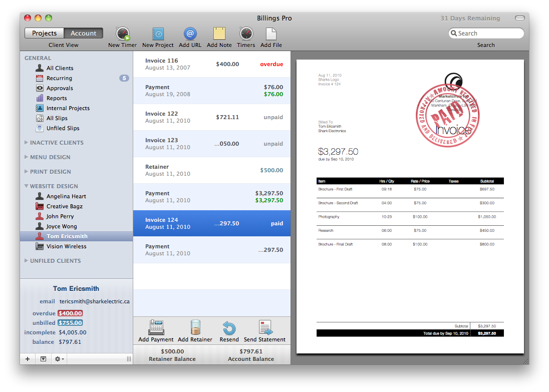Click the balance $797.61 value in sidebar
Image resolution: width=549 pixels, height=392 pixels.
(x=70, y=342)
